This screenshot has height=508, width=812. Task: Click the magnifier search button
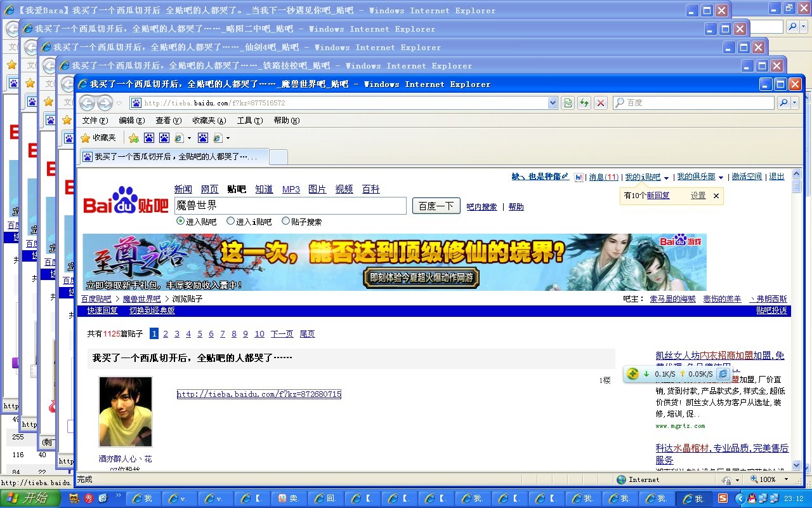(783, 103)
